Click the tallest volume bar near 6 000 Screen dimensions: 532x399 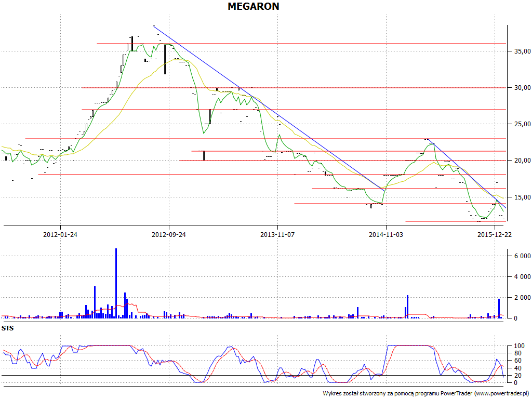[116, 283]
